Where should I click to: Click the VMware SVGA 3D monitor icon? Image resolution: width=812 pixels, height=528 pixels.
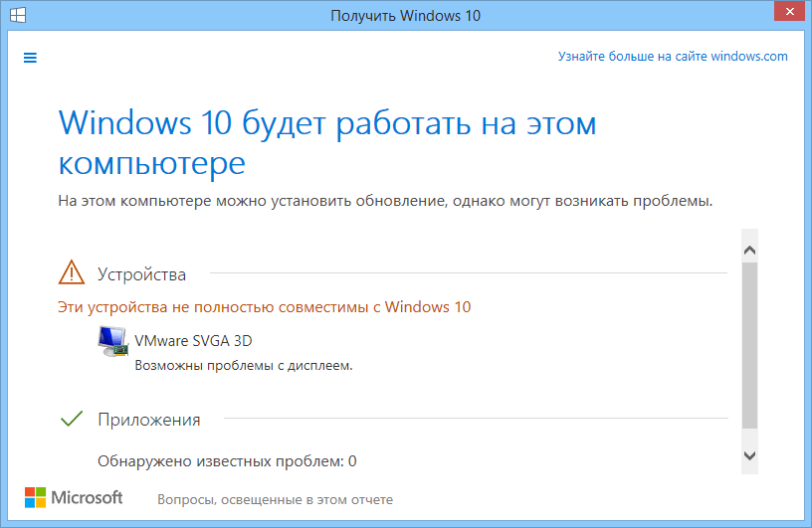tap(112, 341)
